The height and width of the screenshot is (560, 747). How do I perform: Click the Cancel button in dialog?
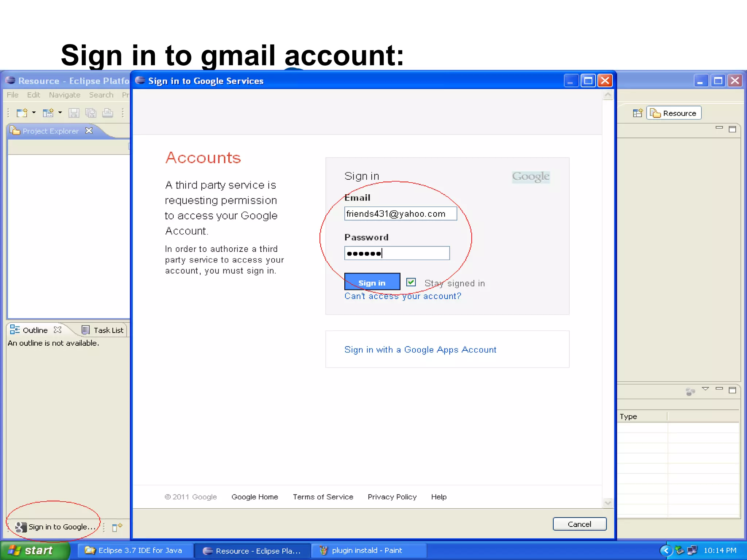point(580,524)
